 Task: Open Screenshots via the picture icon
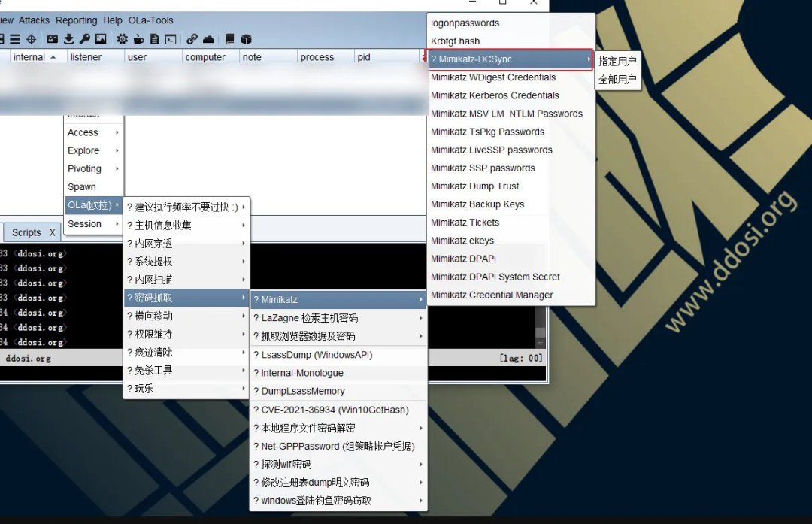(x=101, y=39)
